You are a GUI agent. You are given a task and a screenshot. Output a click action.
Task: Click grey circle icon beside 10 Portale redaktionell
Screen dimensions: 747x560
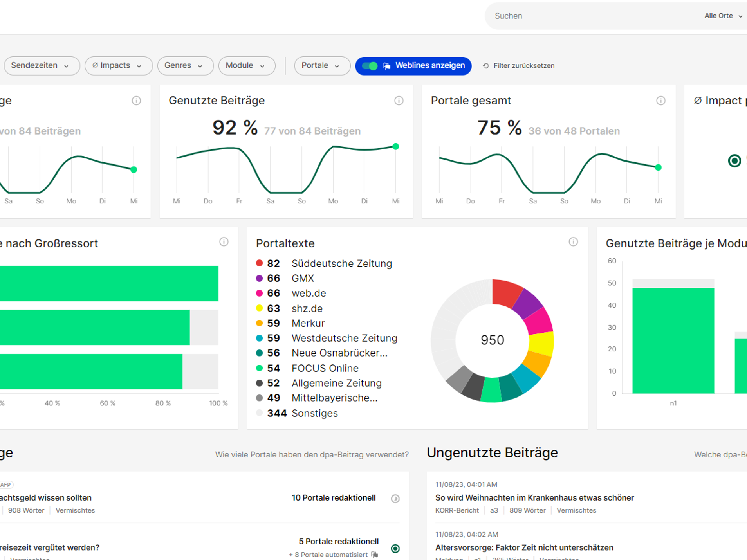[395, 499]
